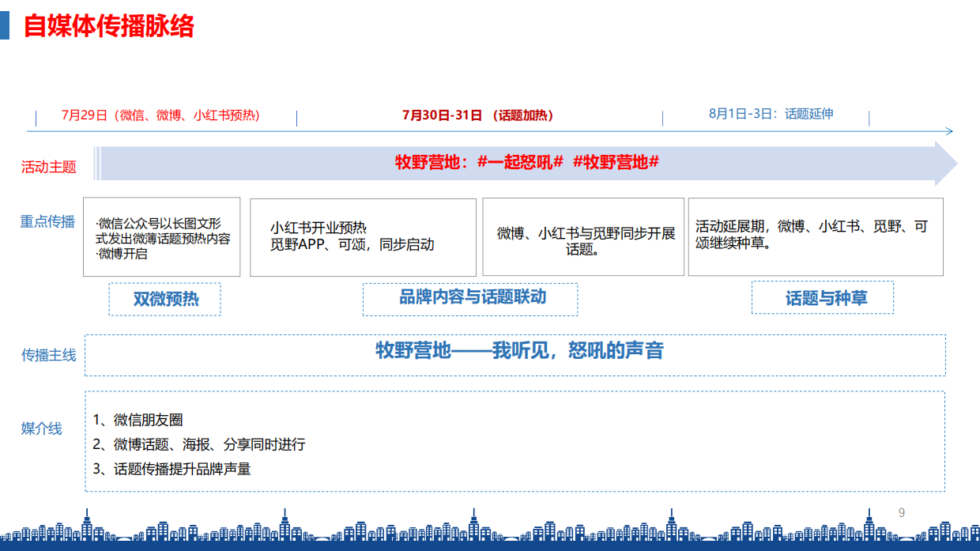
Task: Select the box starting with 微信公众号以长图文形式
Action: pos(162,237)
